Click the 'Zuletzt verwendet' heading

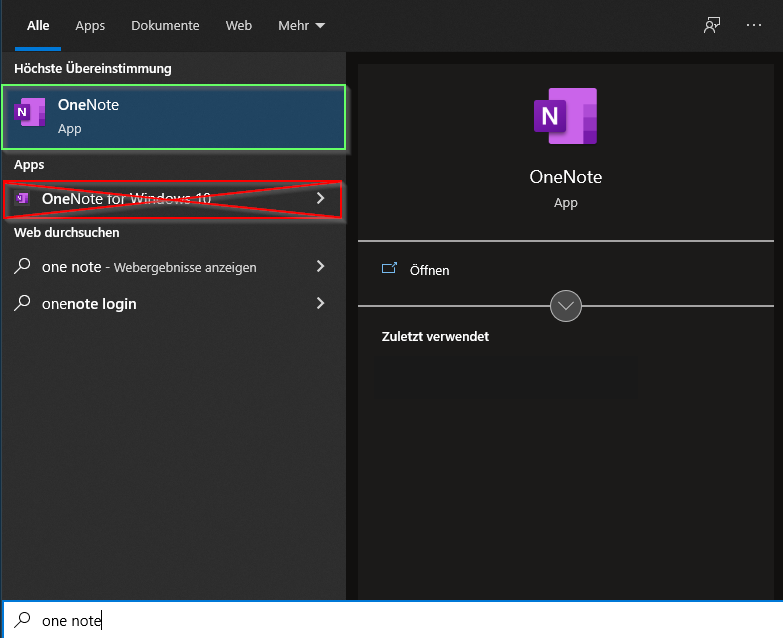coord(435,336)
